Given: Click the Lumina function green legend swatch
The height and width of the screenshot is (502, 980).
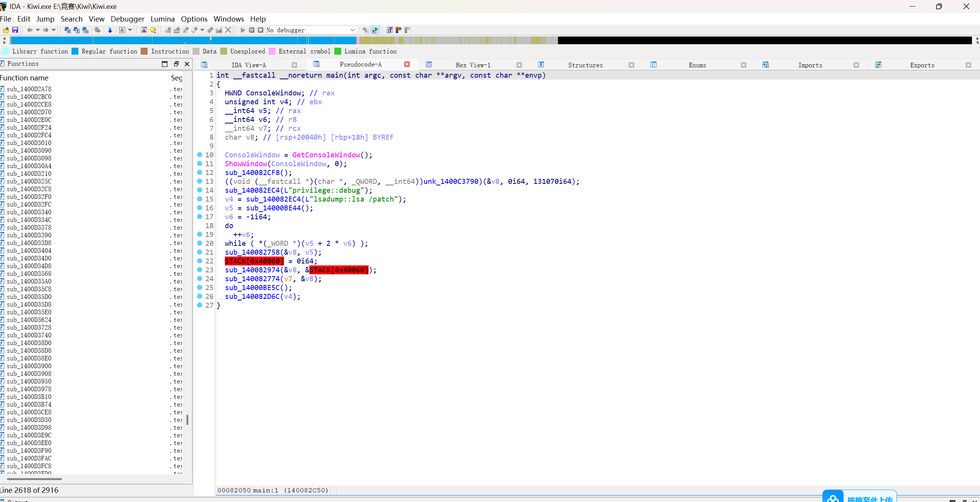Looking at the screenshot, I should pos(338,51).
